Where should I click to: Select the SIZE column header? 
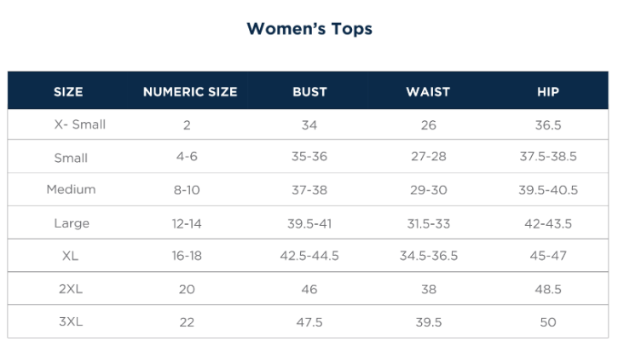coord(68,92)
